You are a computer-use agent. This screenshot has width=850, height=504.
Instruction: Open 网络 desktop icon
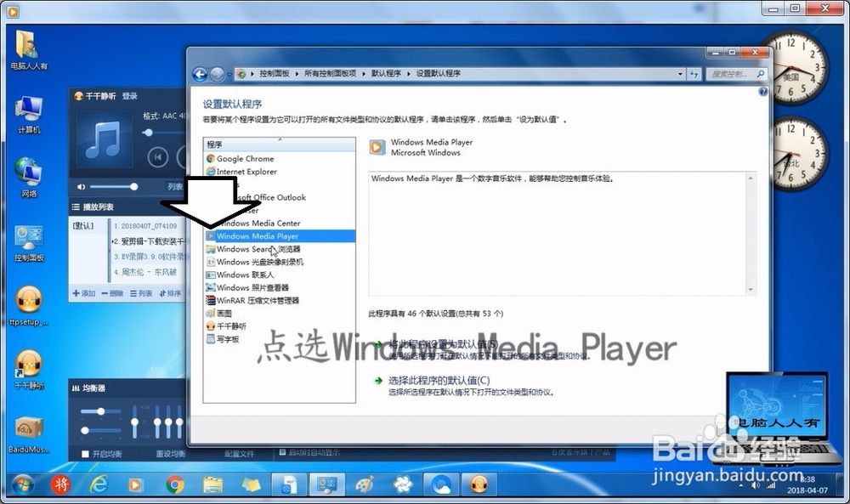point(29,178)
